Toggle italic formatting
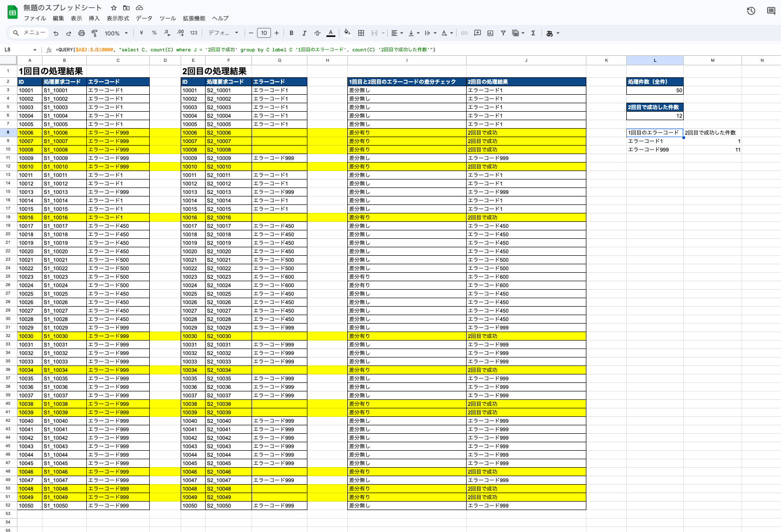This screenshot has height=532, width=781. click(304, 33)
